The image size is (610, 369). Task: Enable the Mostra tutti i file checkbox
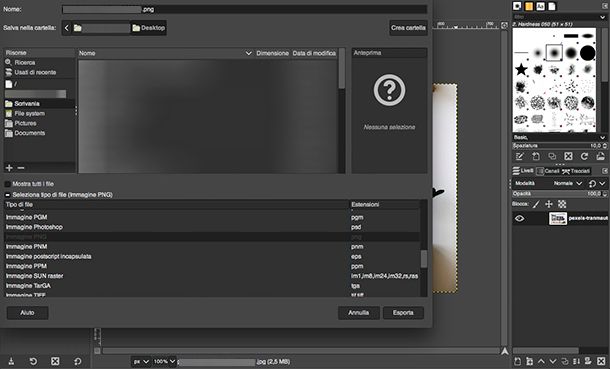click(7, 184)
